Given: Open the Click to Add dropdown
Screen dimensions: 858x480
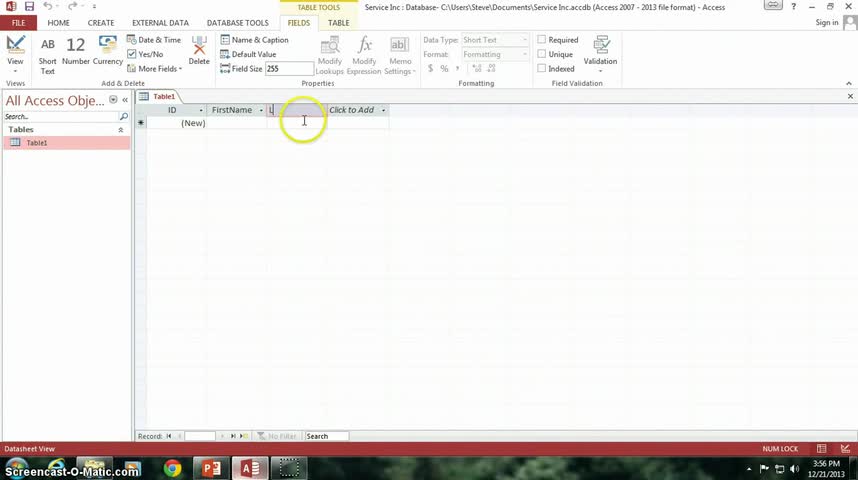Looking at the screenshot, I should point(383,110).
